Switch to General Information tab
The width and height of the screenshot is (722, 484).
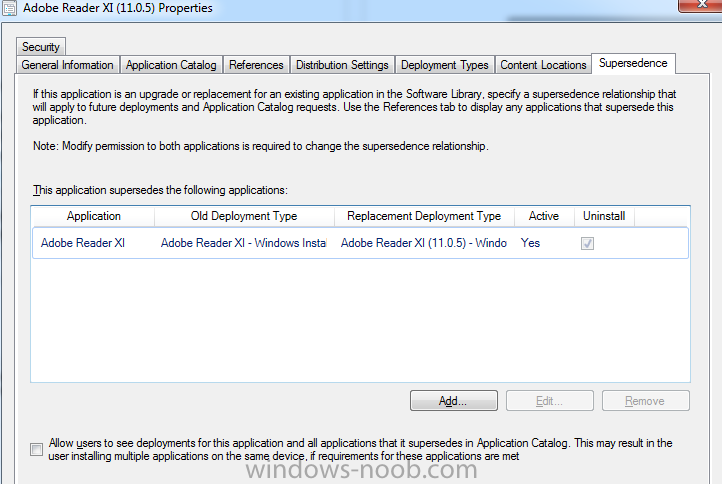coord(68,65)
